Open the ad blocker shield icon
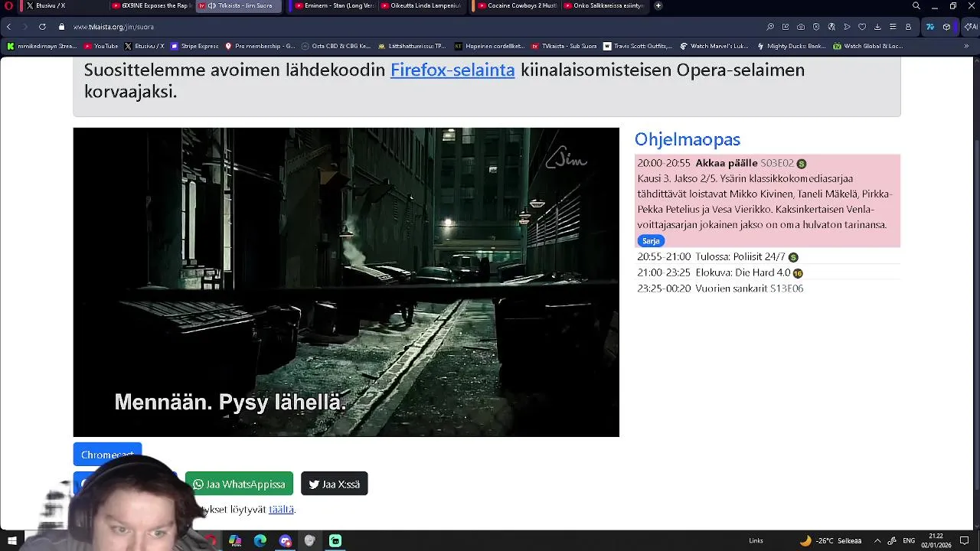 click(x=816, y=27)
